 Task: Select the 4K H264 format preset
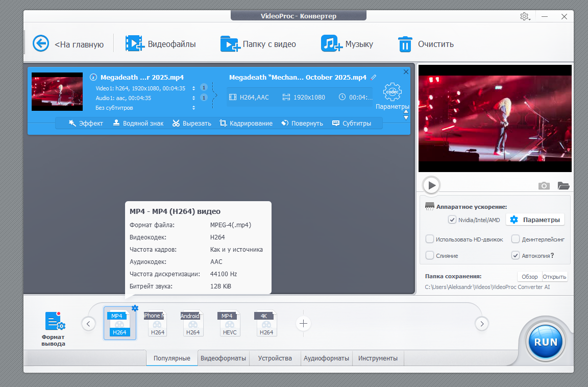(266, 324)
